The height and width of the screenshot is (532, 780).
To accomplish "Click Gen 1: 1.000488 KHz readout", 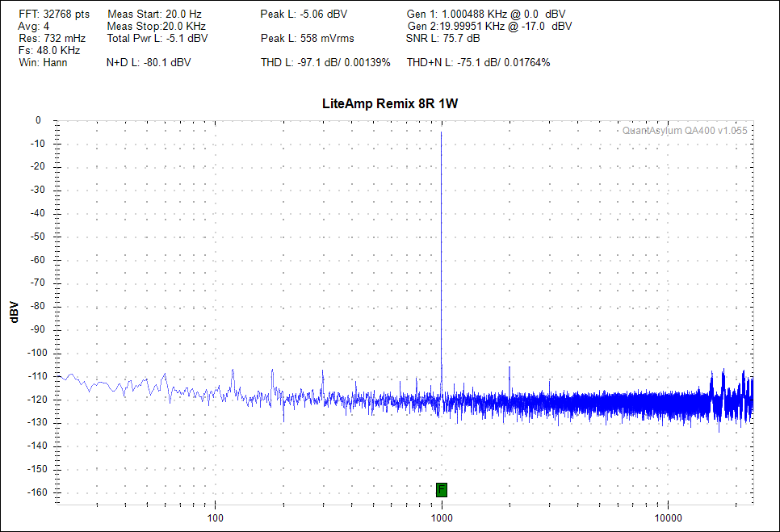I will (x=486, y=14).
